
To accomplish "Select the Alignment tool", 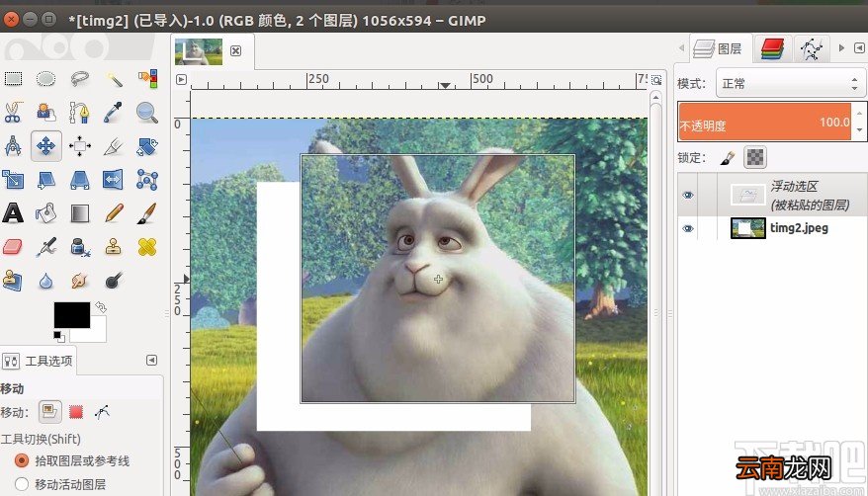I will pos(80,146).
